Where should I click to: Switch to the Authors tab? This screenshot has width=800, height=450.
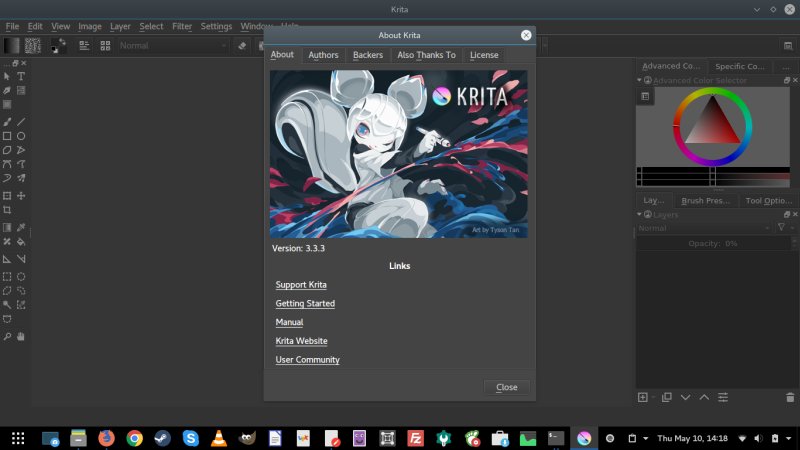[323, 55]
